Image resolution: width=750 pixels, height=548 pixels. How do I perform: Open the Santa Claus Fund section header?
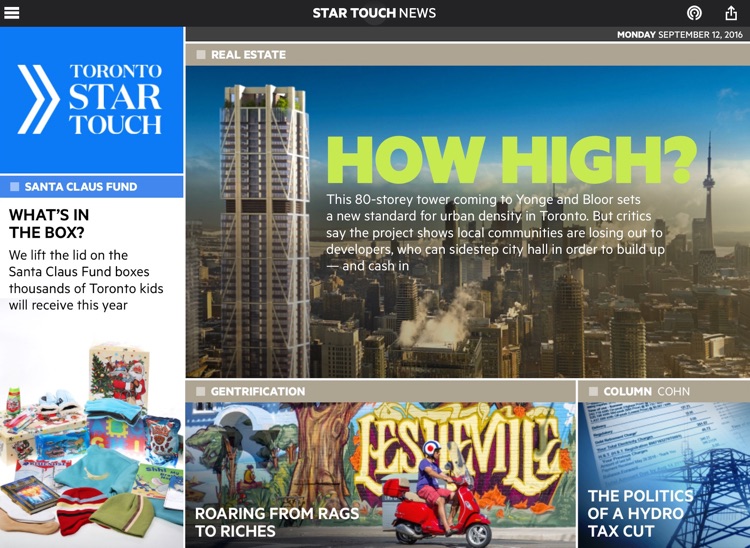click(x=91, y=186)
